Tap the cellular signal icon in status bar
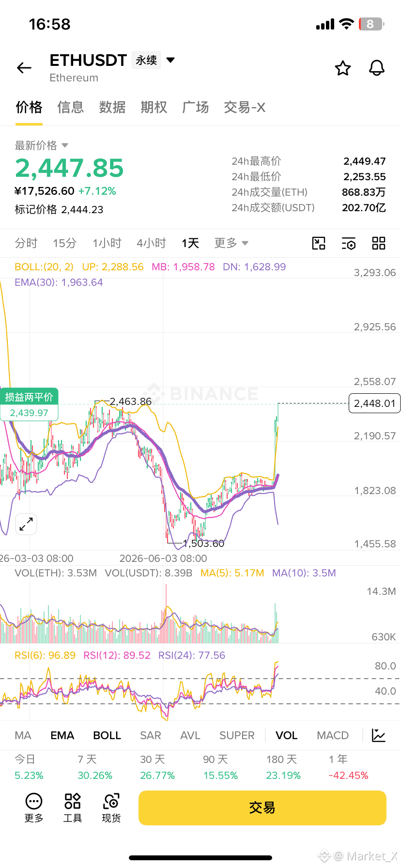This screenshot has height=868, width=401. tap(325, 24)
